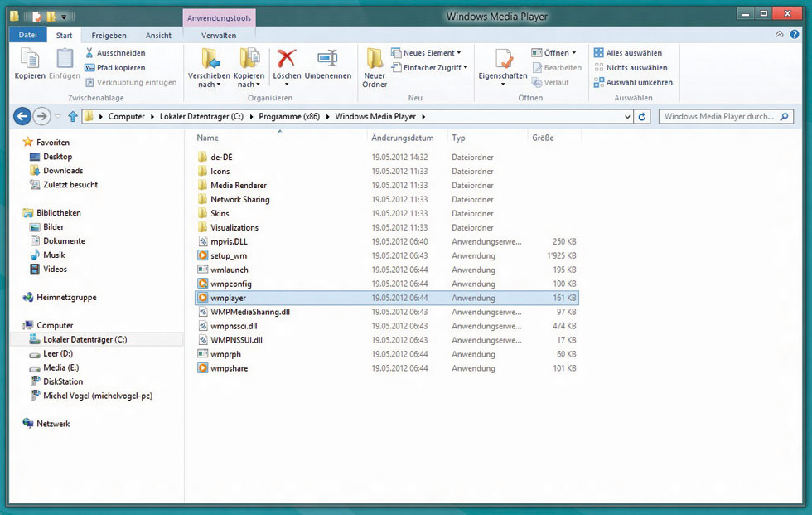The width and height of the screenshot is (812, 515).
Task: Switch to the Start tab
Action: (65, 35)
